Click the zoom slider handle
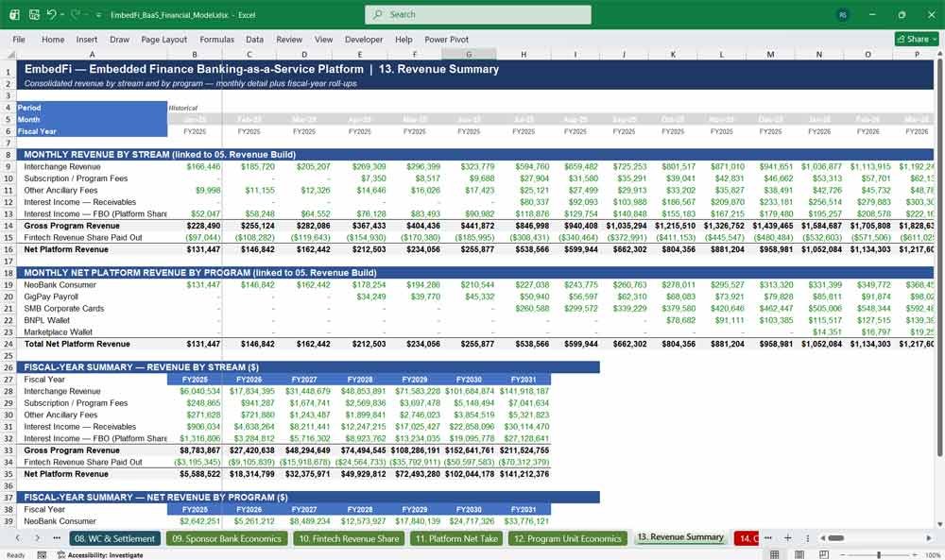The width and height of the screenshot is (945, 560). coord(879,554)
